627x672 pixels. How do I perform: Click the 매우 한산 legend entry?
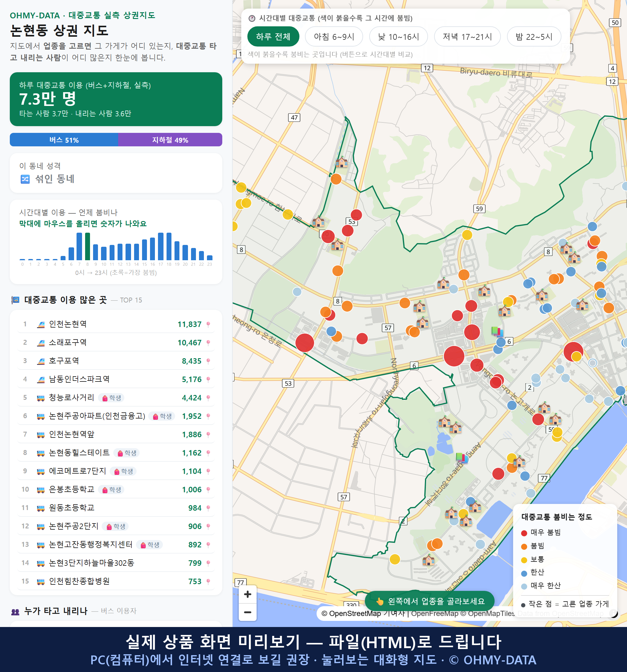point(541,586)
